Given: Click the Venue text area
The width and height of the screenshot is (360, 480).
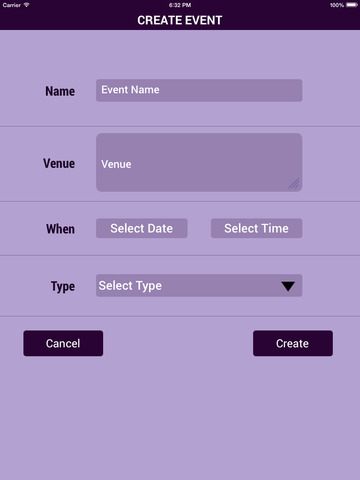Looking at the screenshot, I should pos(199,162).
